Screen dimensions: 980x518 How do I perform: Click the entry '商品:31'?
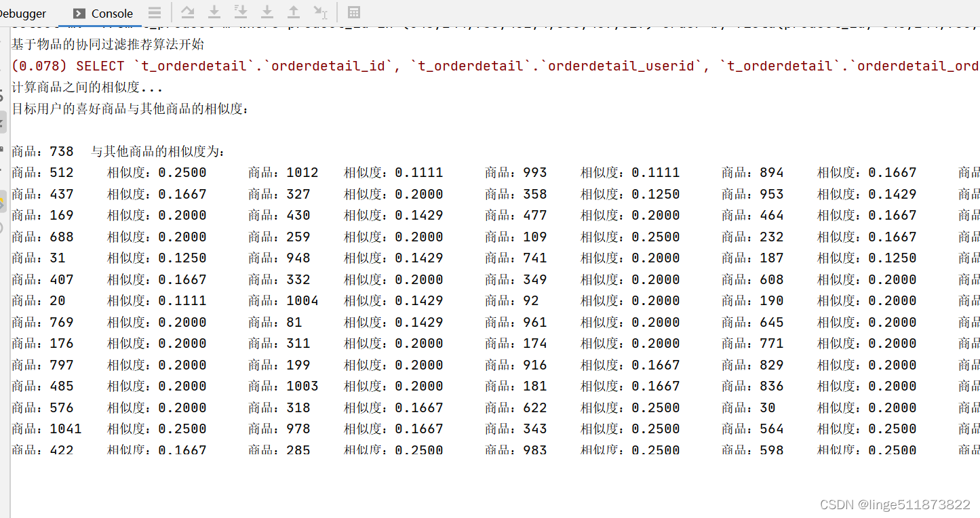point(39,258)
